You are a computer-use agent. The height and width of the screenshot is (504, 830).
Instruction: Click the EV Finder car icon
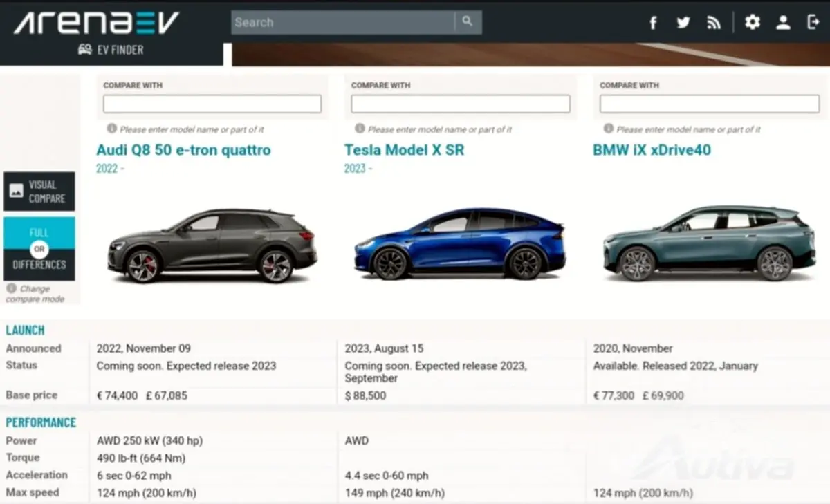pyautogui.click(x=85, y=50)
